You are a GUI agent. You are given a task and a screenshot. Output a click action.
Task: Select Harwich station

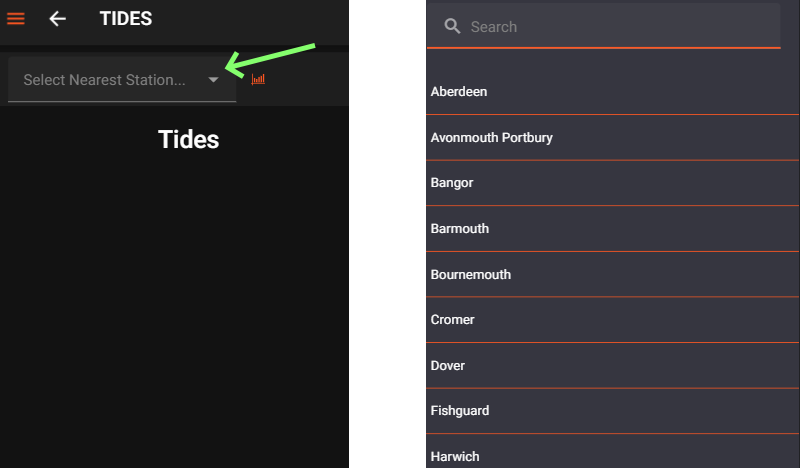coord(612,453)
